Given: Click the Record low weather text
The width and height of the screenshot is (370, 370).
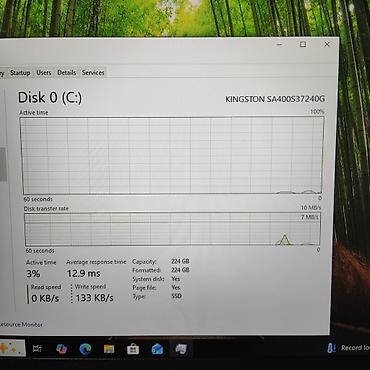Looking at the screenshot, I should (x=355, y=348).
